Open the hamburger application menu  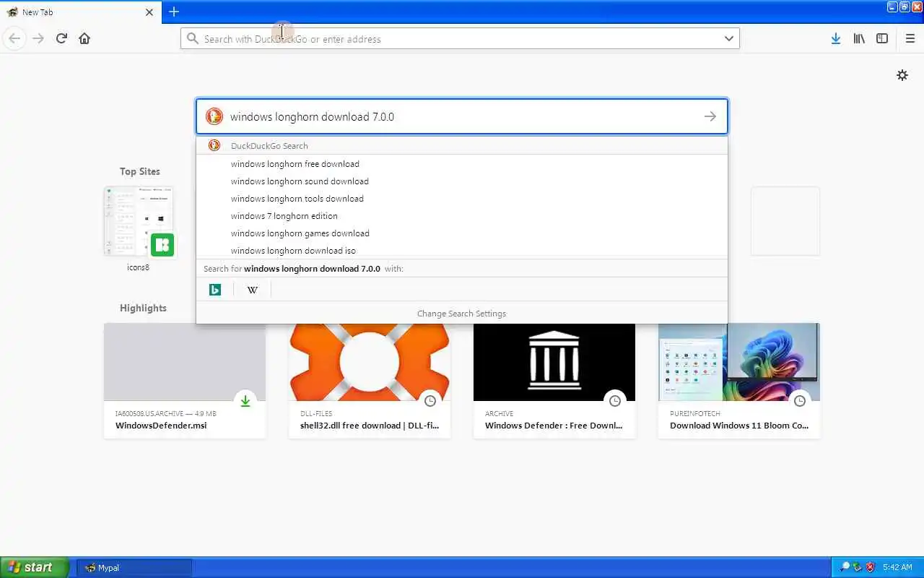click(x=910, y=38)
